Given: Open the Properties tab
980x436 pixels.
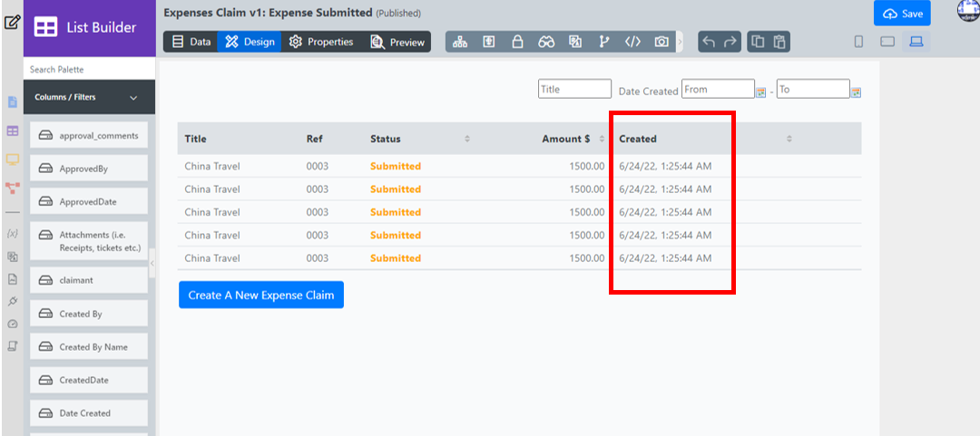Looking at the screenshot, I should (322, 42).
